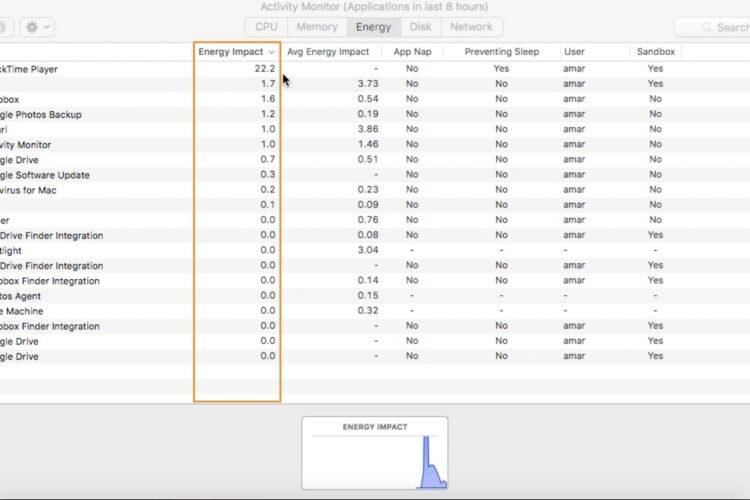
Task: Click Preventing Sleep Yes for QuickTime Player
Action: 501,68
